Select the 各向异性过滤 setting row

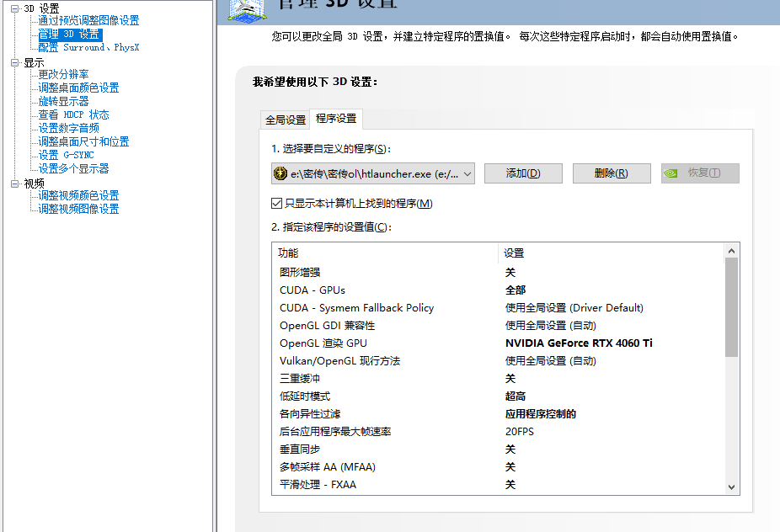point(499,413)
